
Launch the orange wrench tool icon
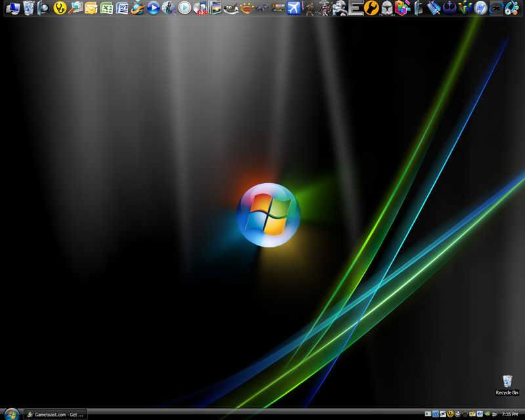(371, 8)
